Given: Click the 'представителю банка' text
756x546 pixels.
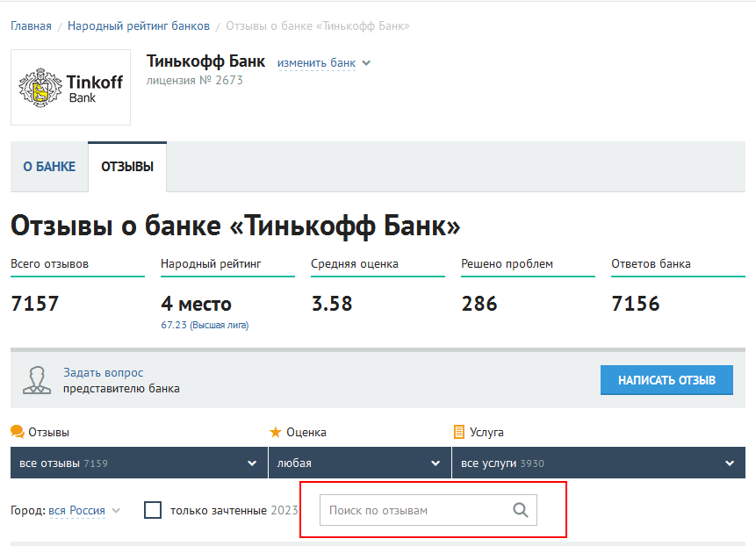Looking at the screenshot, I should coord(121,388).
